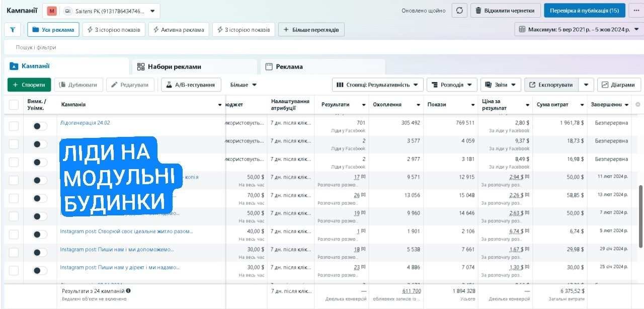Toggle switch for campaign spending 16,98 $
The image size is (644, 309).
pyautogui.click(x=40, y=162)
